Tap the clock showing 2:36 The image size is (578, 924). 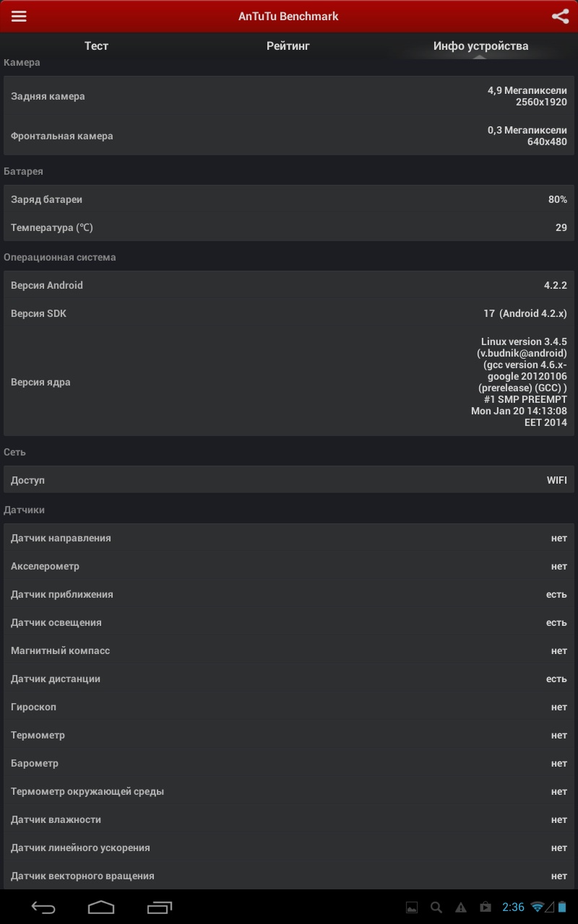513,907
